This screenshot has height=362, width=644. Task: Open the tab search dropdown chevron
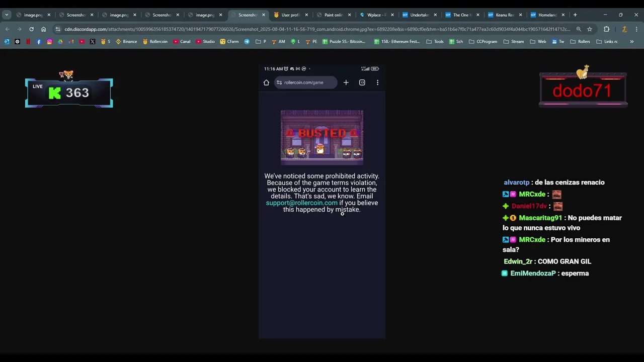(7, 15)
